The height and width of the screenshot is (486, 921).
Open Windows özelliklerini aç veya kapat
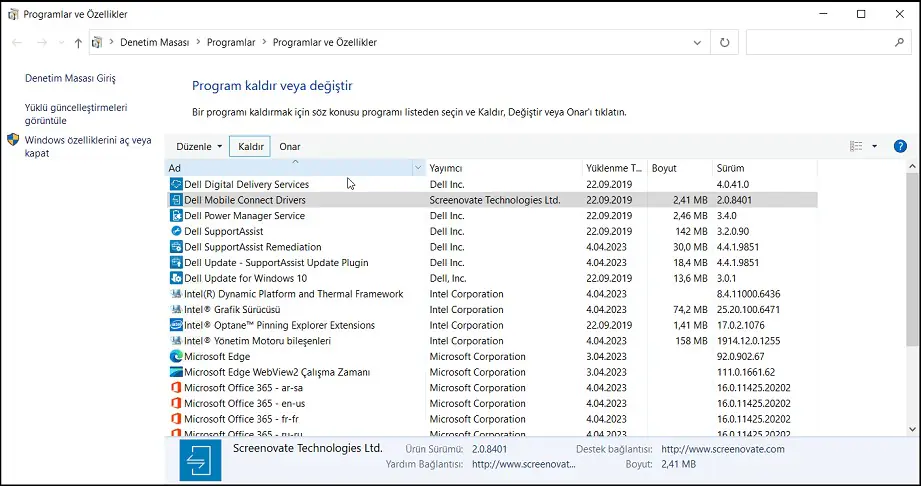click(88, 146)
